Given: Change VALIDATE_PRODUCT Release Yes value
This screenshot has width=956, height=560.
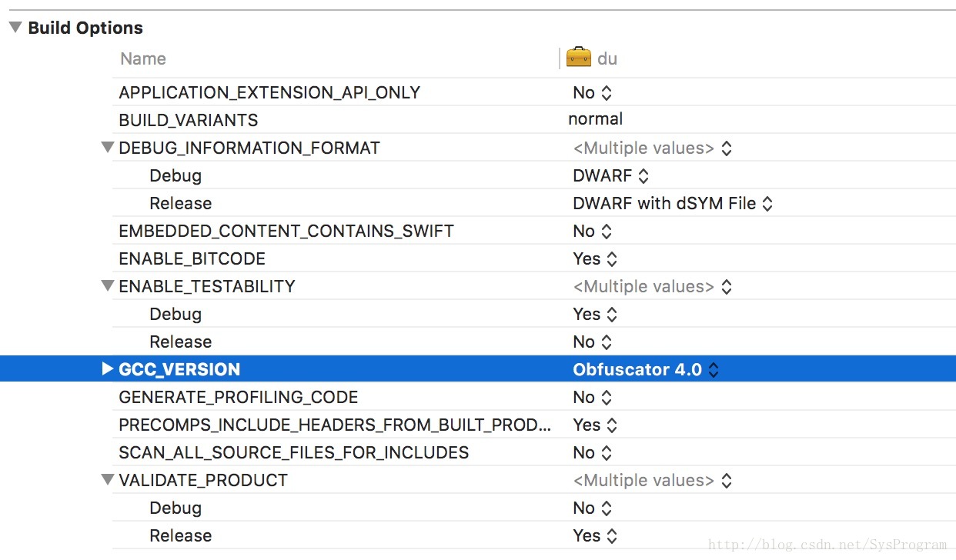Looking at the screenshot, I should tap(595, 536).
